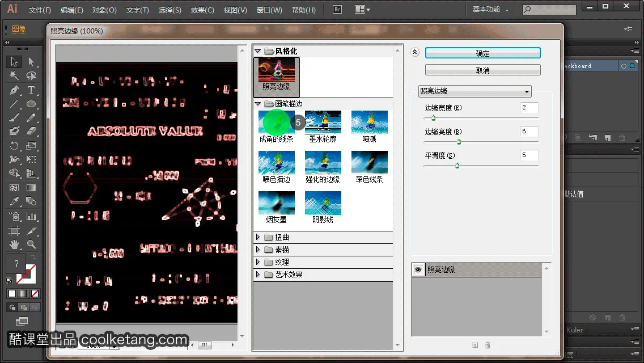This screenshot has width=644, height=363.
Task: Select the Color fill mode box
Action: pyautogui.click(x=12, y=294)
